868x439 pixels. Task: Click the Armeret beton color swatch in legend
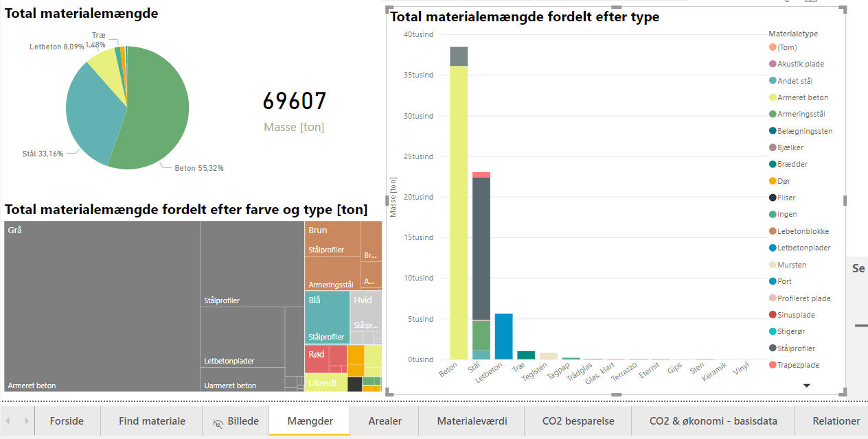tap(771, 97)
